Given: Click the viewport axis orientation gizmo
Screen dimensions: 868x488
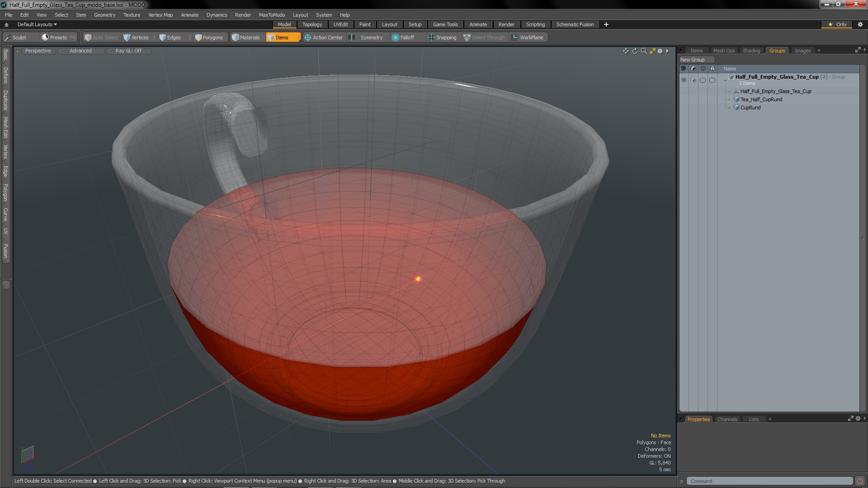Looking at the screenshot, I should coord(27,457).
